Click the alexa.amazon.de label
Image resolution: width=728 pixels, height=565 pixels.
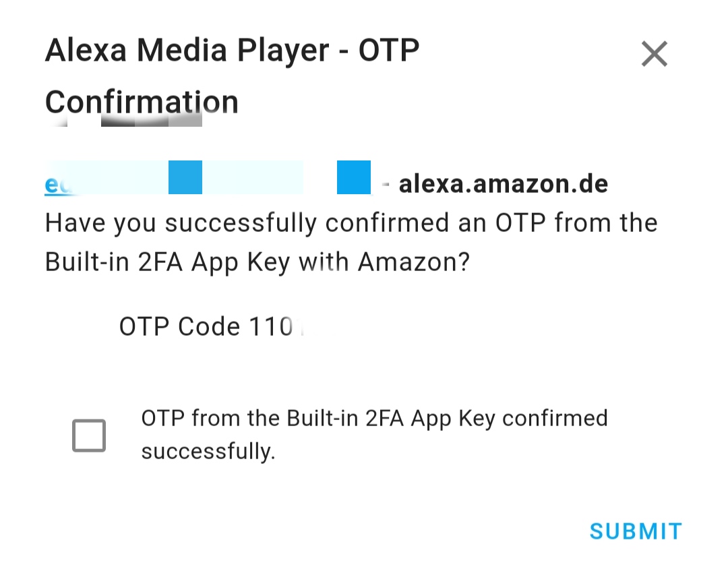click(x=502, y=183)
